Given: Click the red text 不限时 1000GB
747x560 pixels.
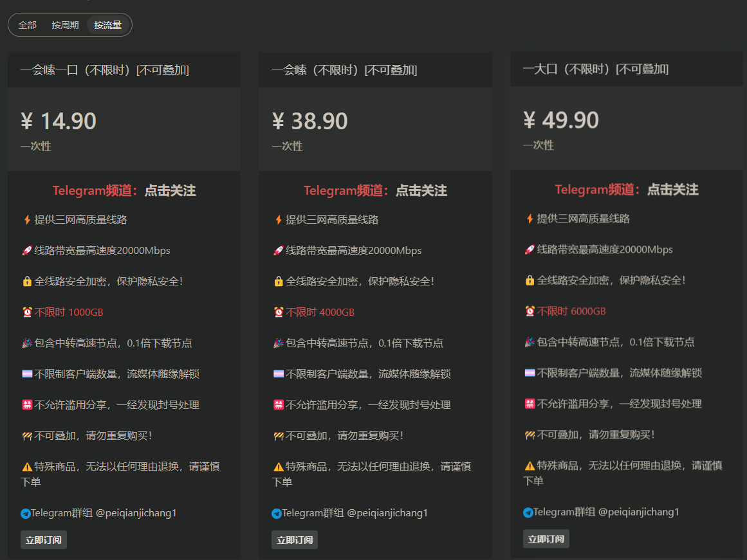Looking at the screenshot, I should click(69, 312).
